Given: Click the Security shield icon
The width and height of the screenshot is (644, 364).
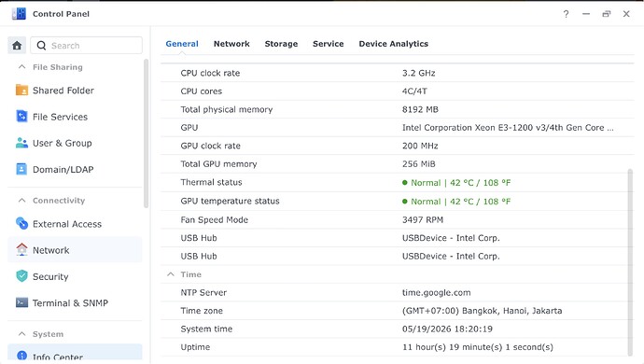Looking at the screenshot, I should pyautogui.click(x=21, y=276).
